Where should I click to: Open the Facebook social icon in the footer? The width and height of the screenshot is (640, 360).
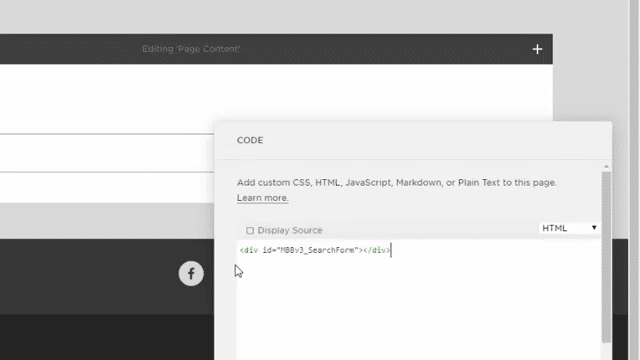(x=191, y=273)
